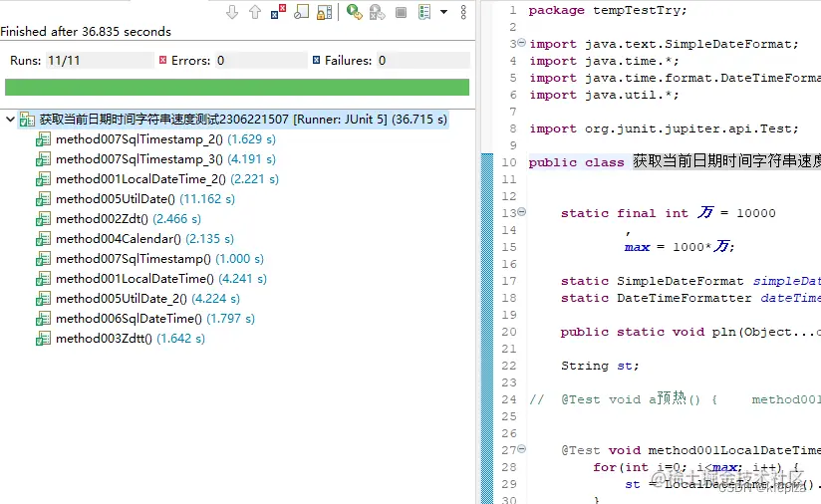Click the Errors count field
This screenshot has width=821, height=504.
pos(261,60)
